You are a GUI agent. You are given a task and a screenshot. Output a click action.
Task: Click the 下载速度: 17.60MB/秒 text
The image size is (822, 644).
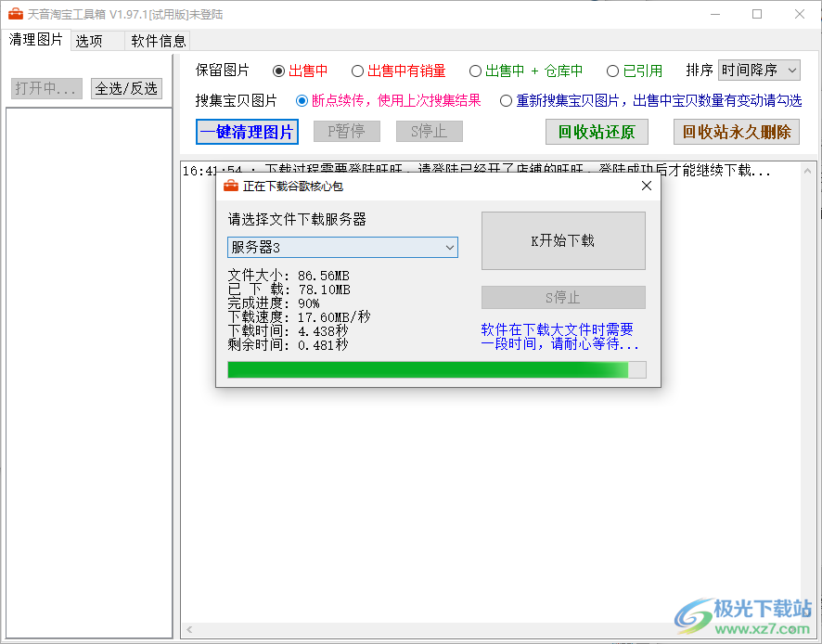299,316
